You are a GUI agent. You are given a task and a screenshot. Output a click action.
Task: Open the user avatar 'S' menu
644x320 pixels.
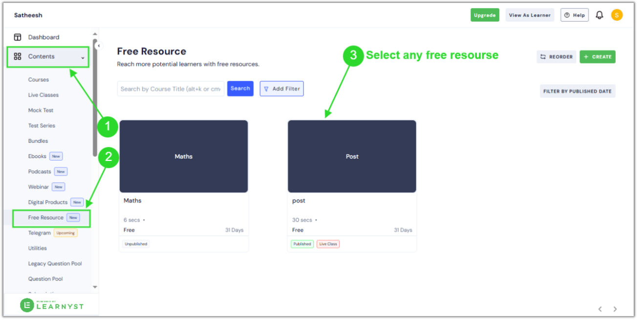[617, 15]
